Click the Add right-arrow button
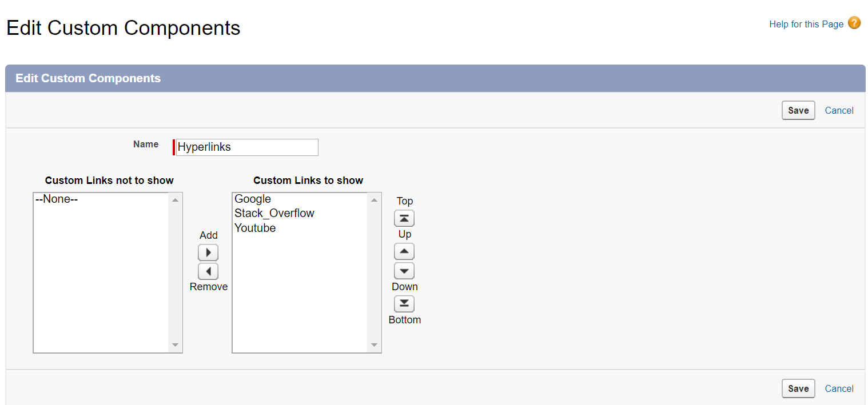868x405 pixels. coord(208,252)
